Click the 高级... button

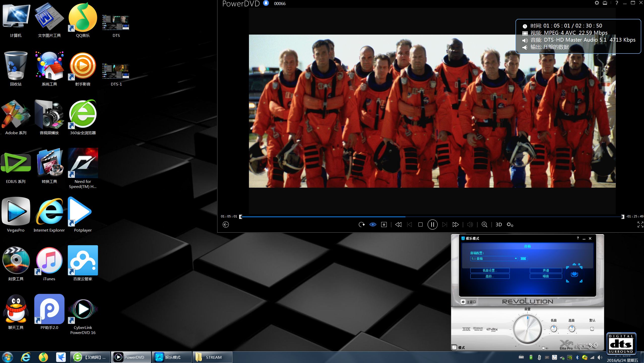coord(490,276)
